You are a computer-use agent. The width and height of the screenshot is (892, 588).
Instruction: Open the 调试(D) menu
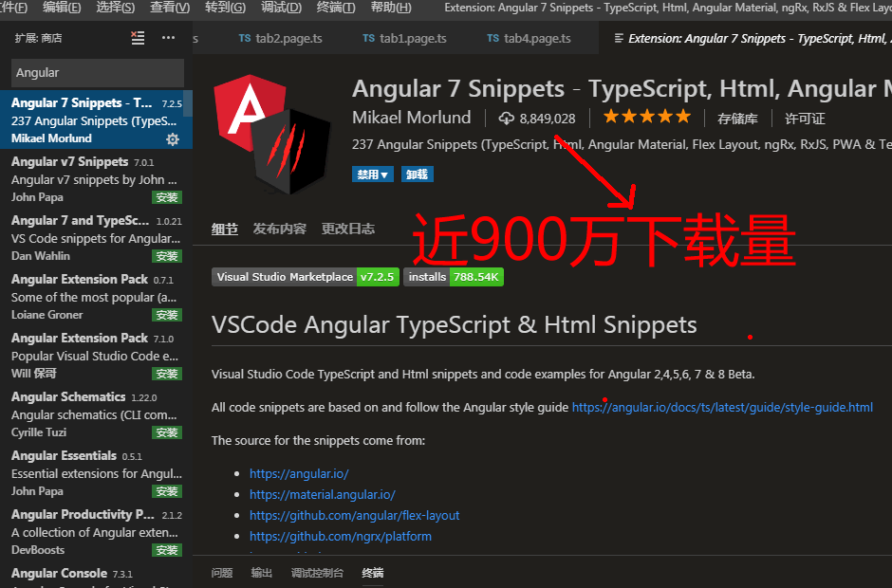[x=281, y=8]
